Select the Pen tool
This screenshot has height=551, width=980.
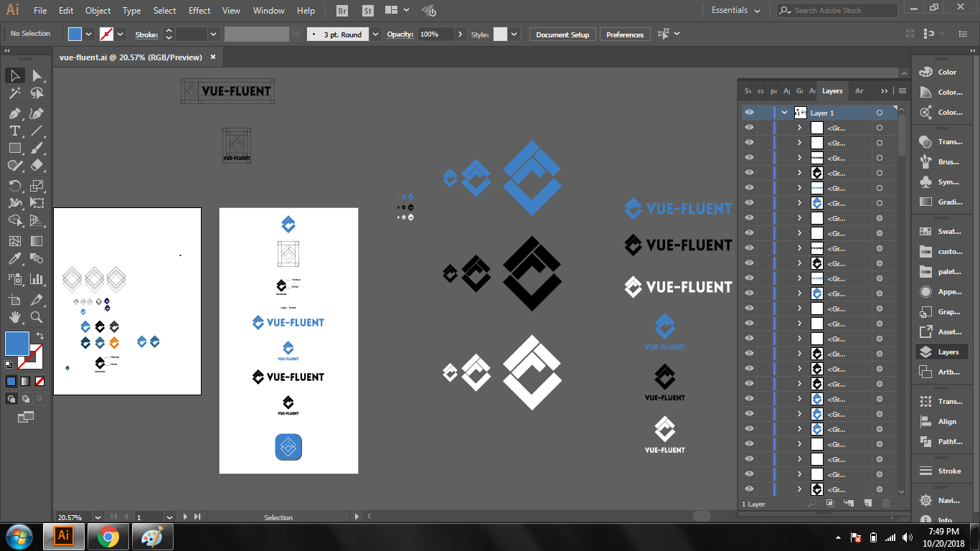[14, 113]
